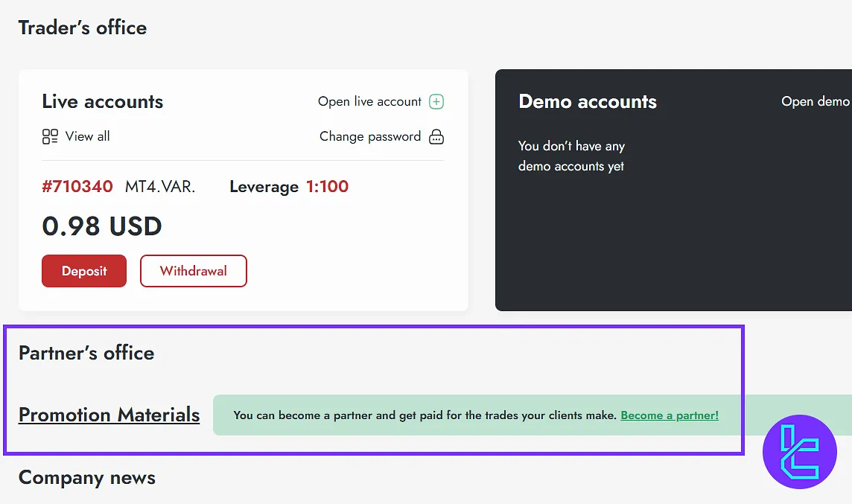Click View all live accounts
This screenshot has width=852, height=504.
(87, 136)
